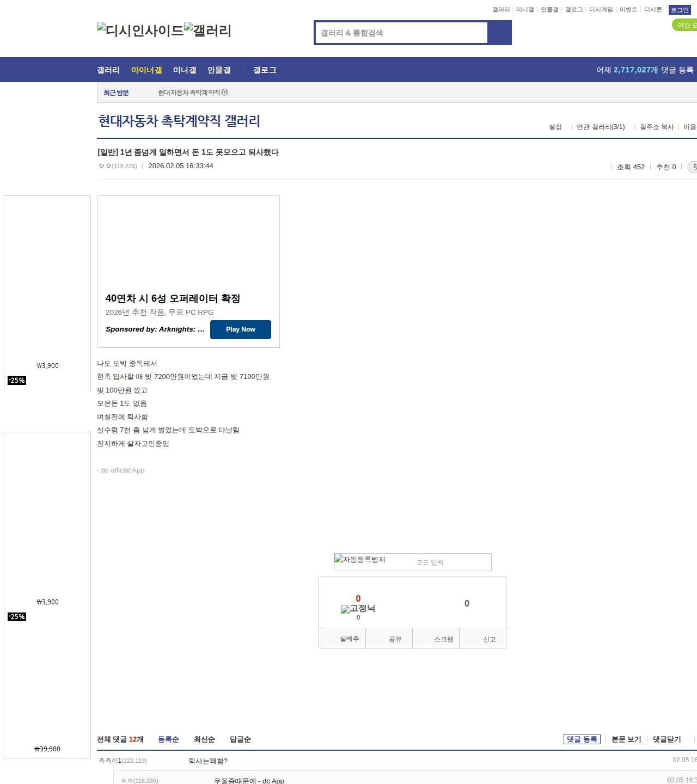Screen dimensions: 697x784
Task: Open the 설정 settings dropdown
Action: point(555,127)
